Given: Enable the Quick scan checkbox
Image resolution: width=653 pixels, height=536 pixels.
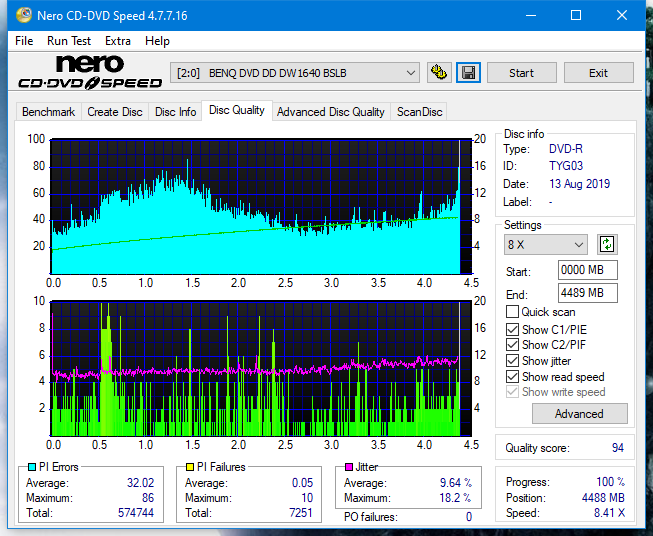Looking at the screenshot, I should coord(512,312).
